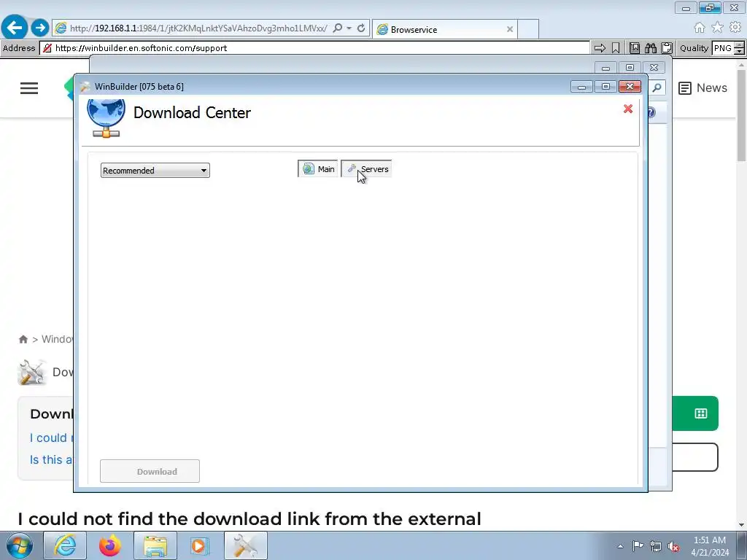The height and width of the screenshot is (560, 747).
Task: Increase Quality with up stepper arrow
Action: [740, 44]
